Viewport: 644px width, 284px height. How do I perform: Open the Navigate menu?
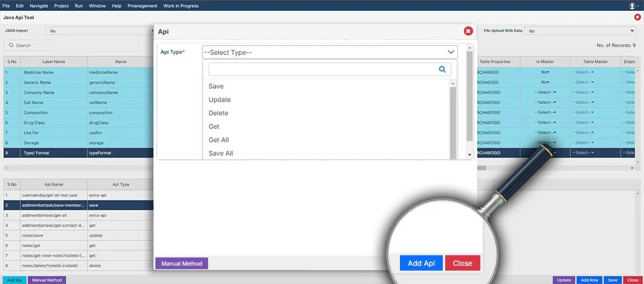[x=39, y=6]
